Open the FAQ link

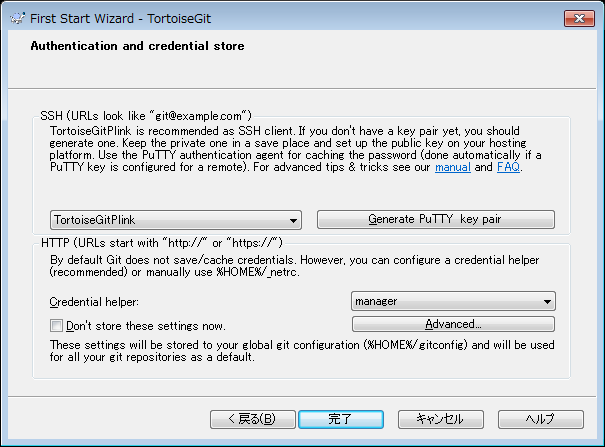click(x=508, y=167)
